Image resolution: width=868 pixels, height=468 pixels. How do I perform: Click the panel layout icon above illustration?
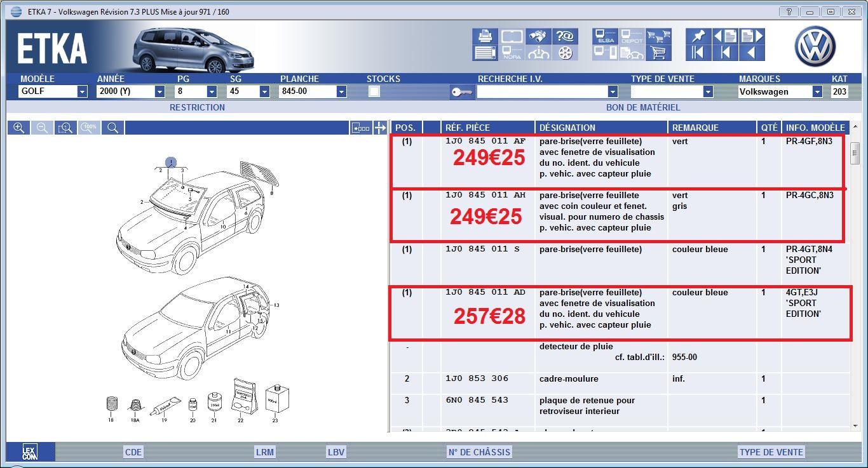(360, 128)
